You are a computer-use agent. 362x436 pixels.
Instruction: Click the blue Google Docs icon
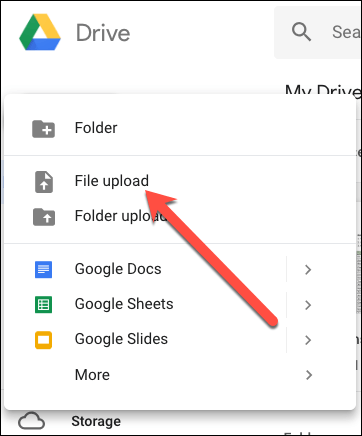[44, 269]
